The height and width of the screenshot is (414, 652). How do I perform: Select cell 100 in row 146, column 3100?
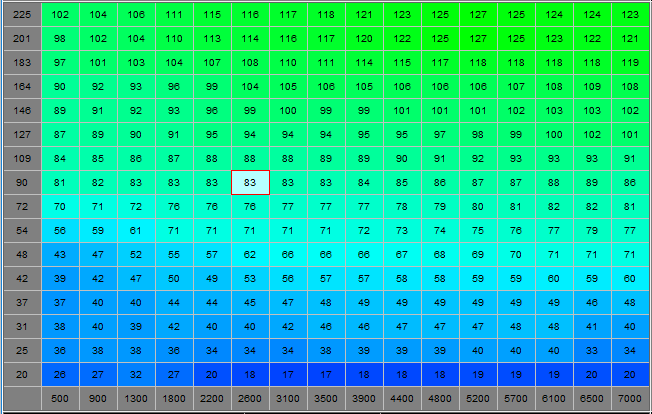(288, 111)
